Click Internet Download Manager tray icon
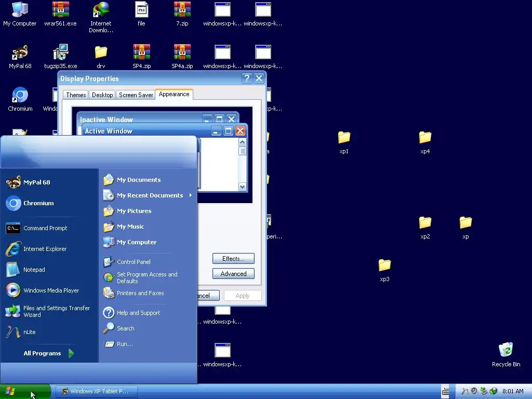The width and height of the screenshot is (532, 399). coord(494,391)
